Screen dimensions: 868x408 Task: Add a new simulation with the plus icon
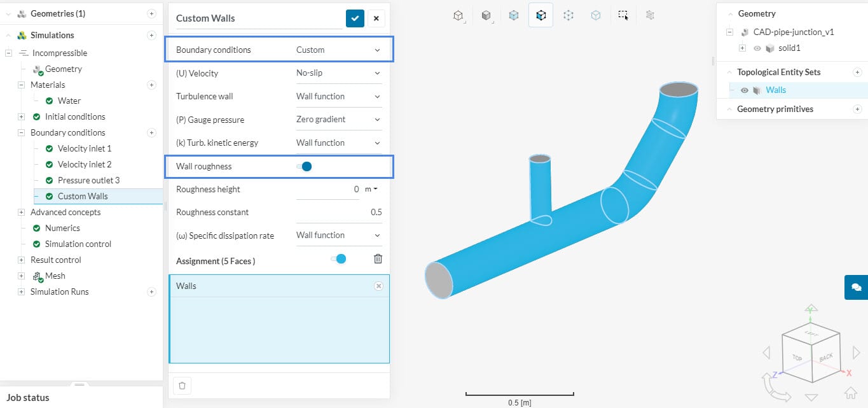151,35
